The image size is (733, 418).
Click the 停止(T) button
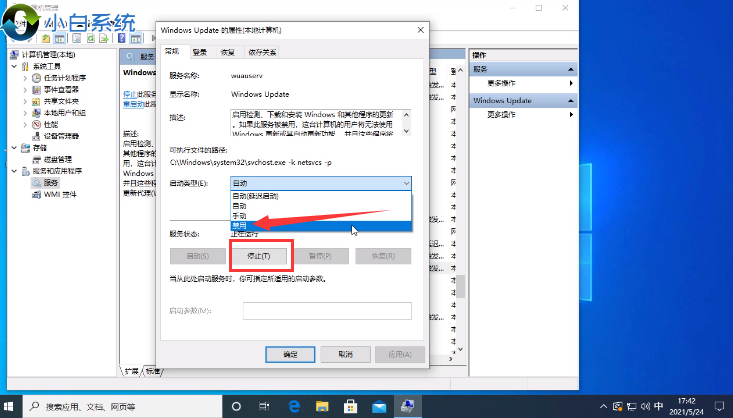point(259,256)
